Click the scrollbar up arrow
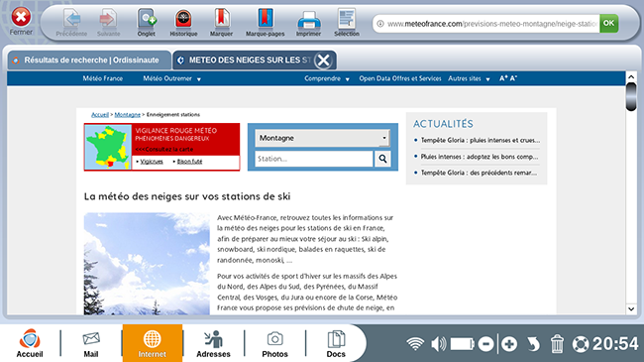 pyautogui.click(x=631, y=77)
